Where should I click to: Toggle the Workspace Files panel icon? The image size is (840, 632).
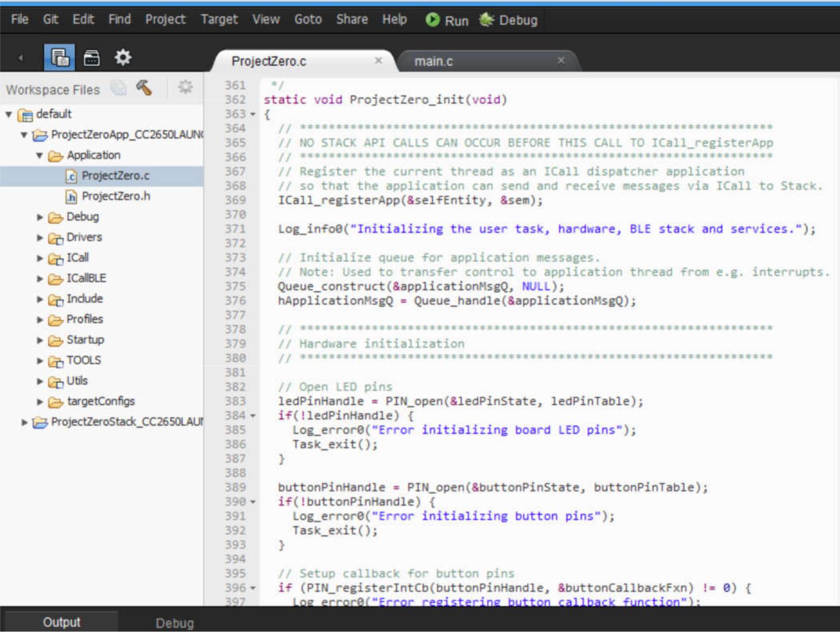coord(59,57)
